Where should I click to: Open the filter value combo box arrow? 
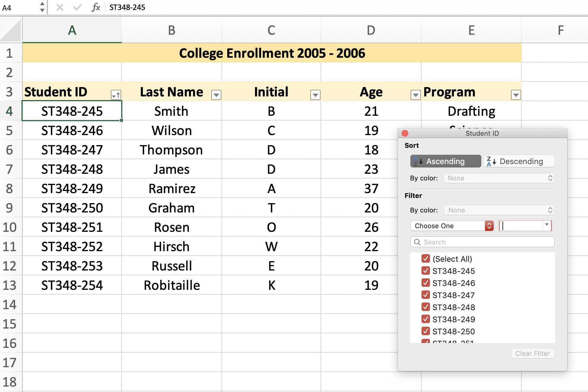click(x=547, y=225)
